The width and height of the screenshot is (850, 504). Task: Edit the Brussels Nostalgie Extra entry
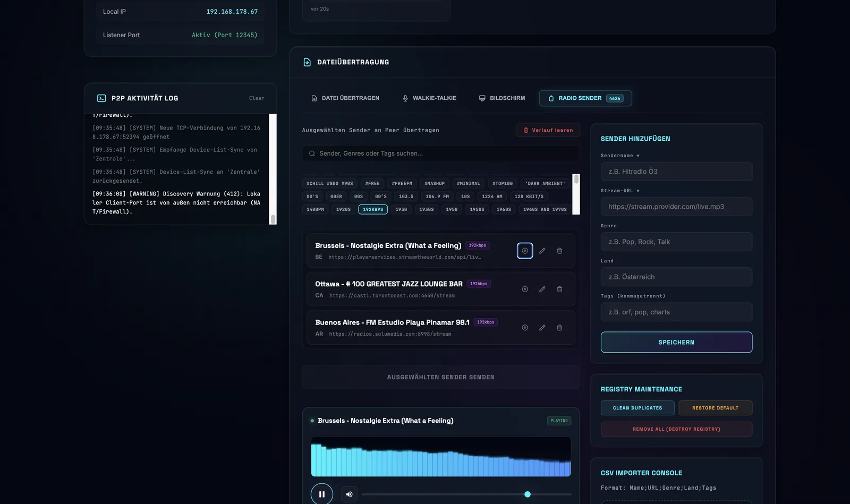(x=542, y=251)
